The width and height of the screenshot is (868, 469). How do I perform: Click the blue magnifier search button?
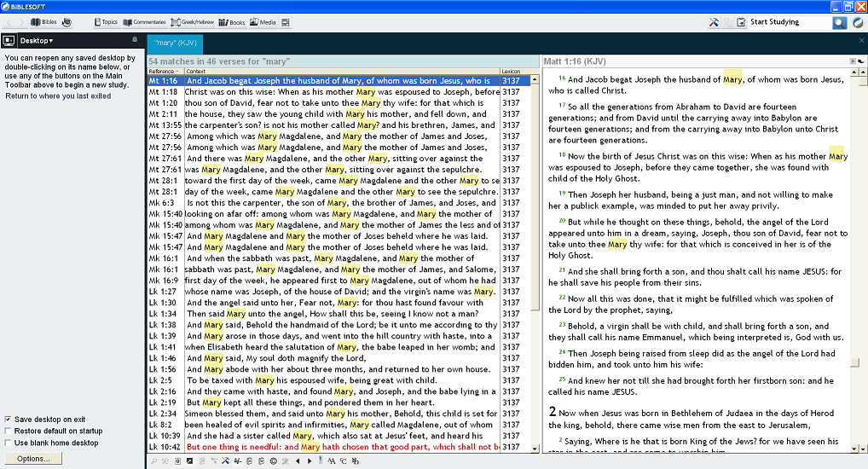pyautogui.click(x=840, y=22)
